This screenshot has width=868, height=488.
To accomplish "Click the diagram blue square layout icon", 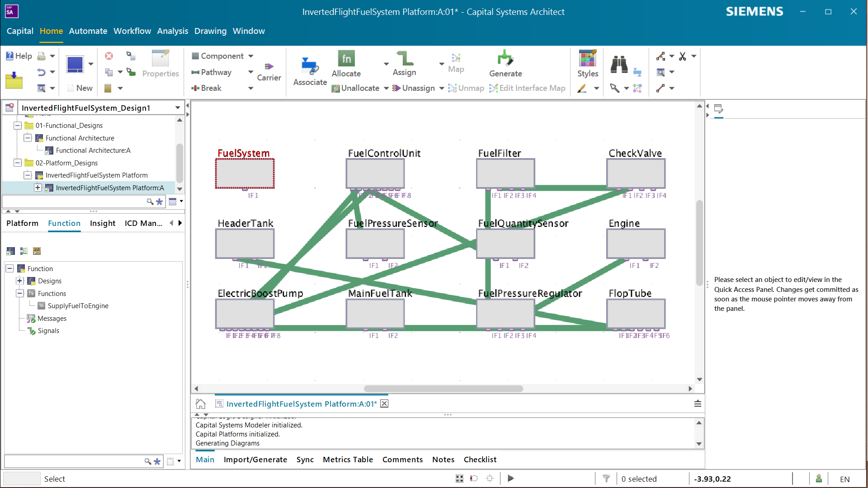I will (75, 64).
